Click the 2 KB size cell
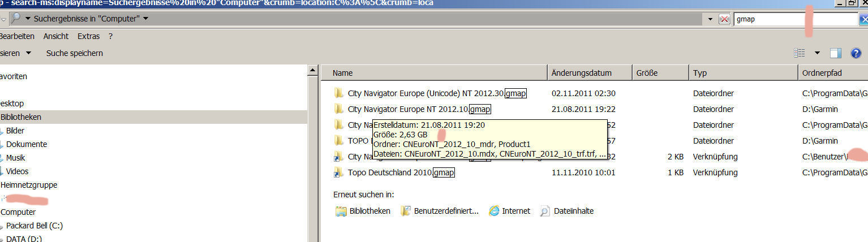This screenshot has height=242, width=868. 675,157
